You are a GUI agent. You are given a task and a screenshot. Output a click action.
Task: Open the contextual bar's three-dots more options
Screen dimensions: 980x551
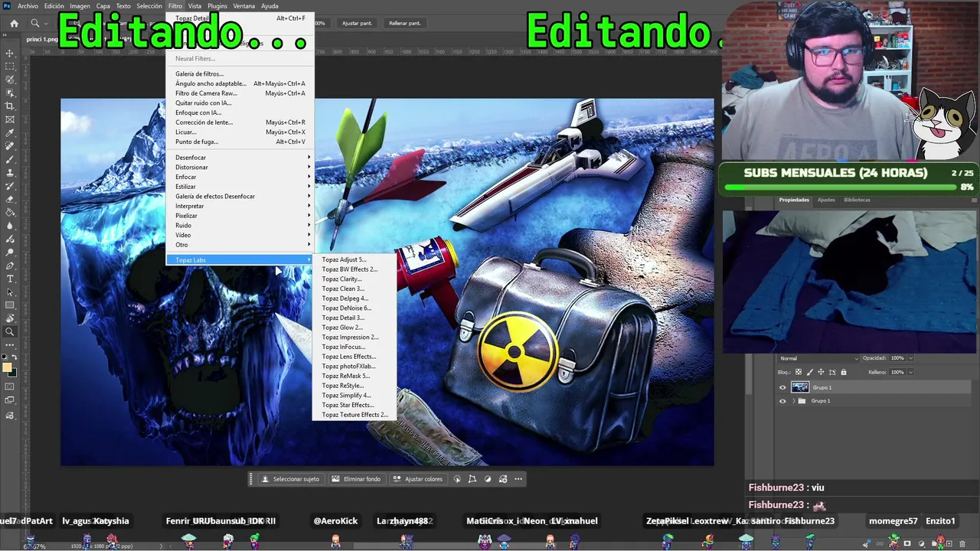518,479
